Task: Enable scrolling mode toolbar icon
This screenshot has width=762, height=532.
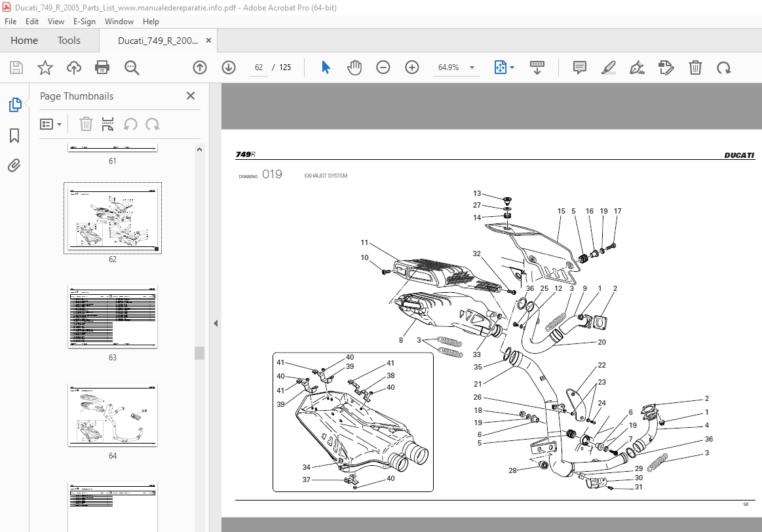Action: [x=537, y=67]
